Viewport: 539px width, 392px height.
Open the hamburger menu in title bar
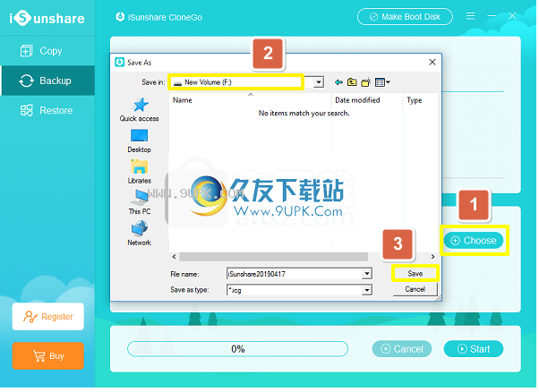(x=470, y=16)
